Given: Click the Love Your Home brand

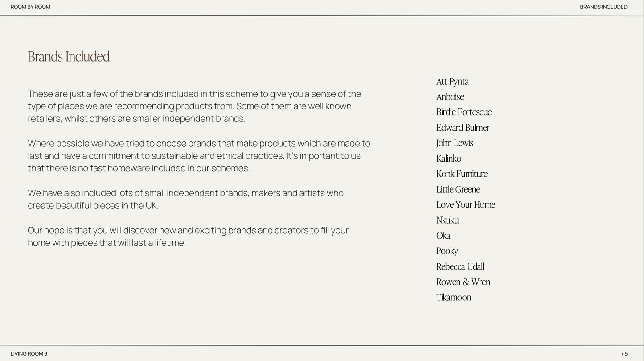Looking at the screenshot, I should click(x=466, y=205).
